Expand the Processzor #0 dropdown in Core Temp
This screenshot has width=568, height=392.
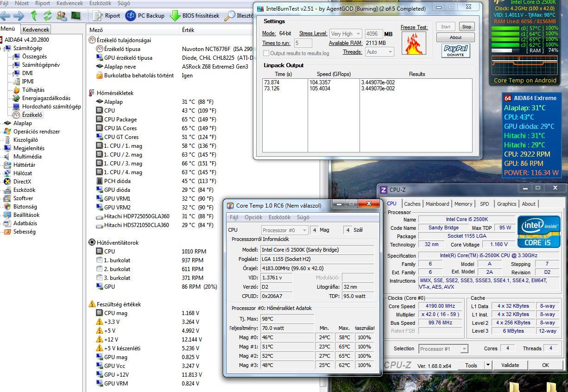click(284, 230)
